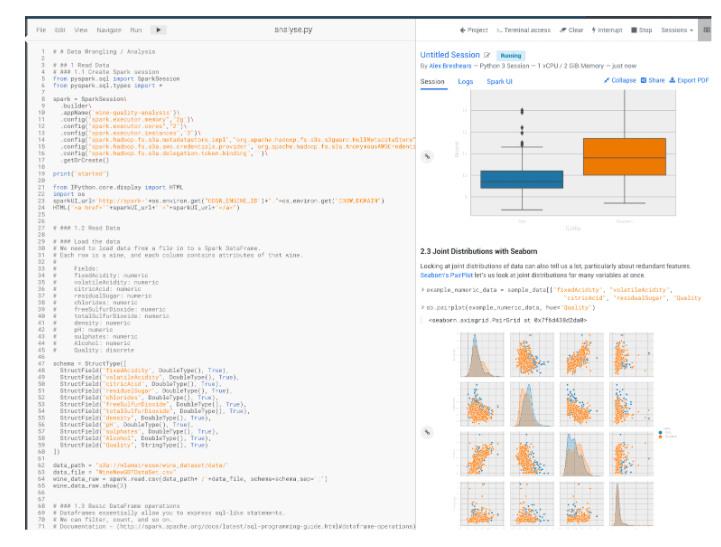Screen dimensions: 721x547
Task: Clear the session output
Action: click(x=571, y=30)
